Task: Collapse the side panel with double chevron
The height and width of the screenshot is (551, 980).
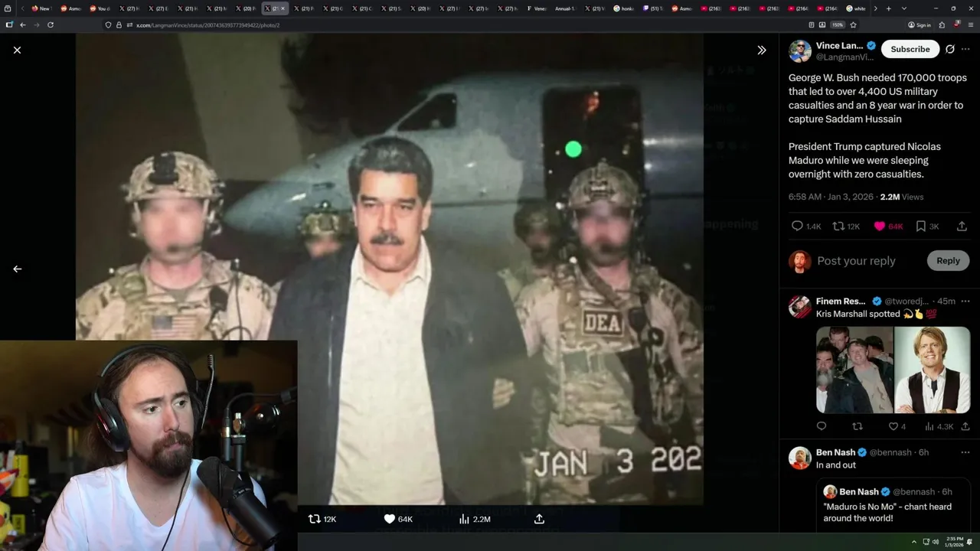Action: click(x=761, y=50)
